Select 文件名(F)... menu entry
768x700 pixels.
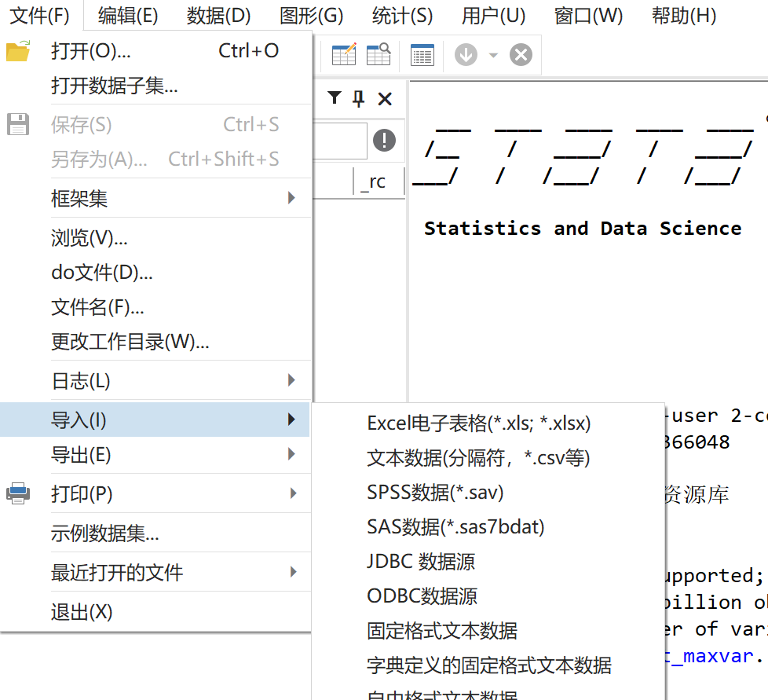pyautogui.click(x=155, y=307)
